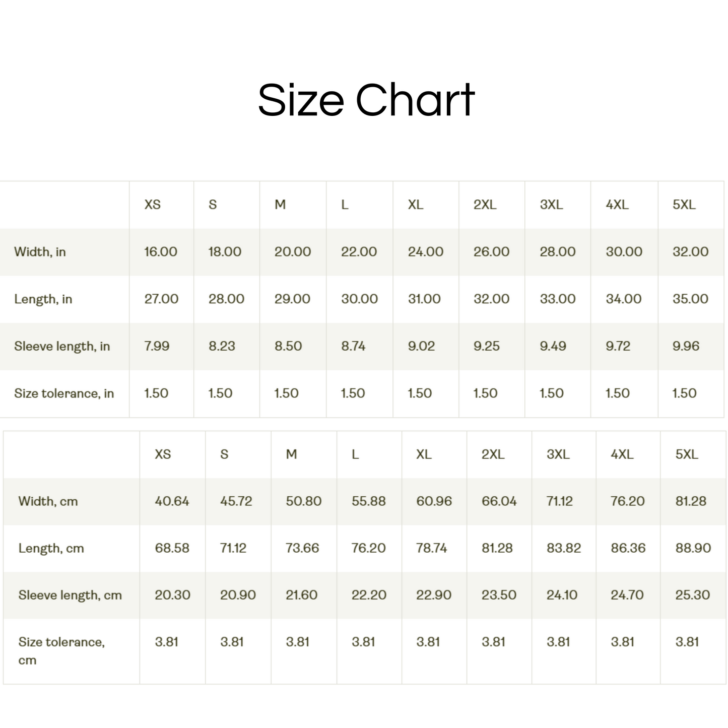Click the Size Chart heading
This screenshot has width=728, height=728.
[366, 100]
